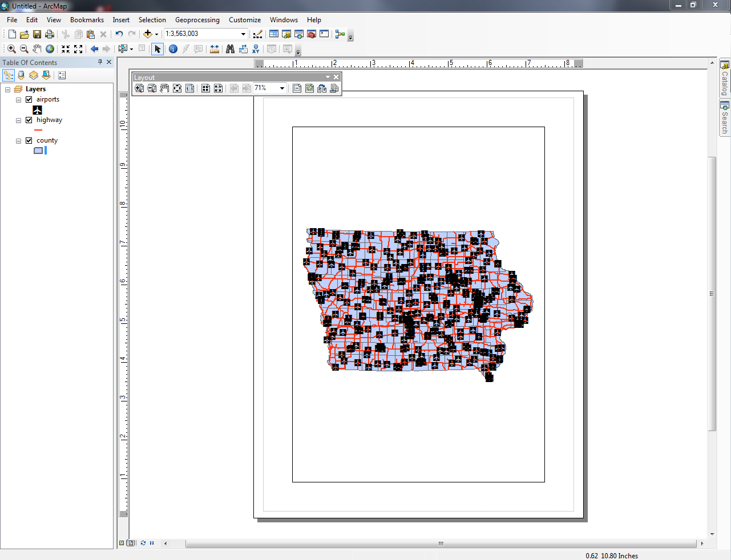
Task: Open the Geoprocessing menu
Action: 197,20
